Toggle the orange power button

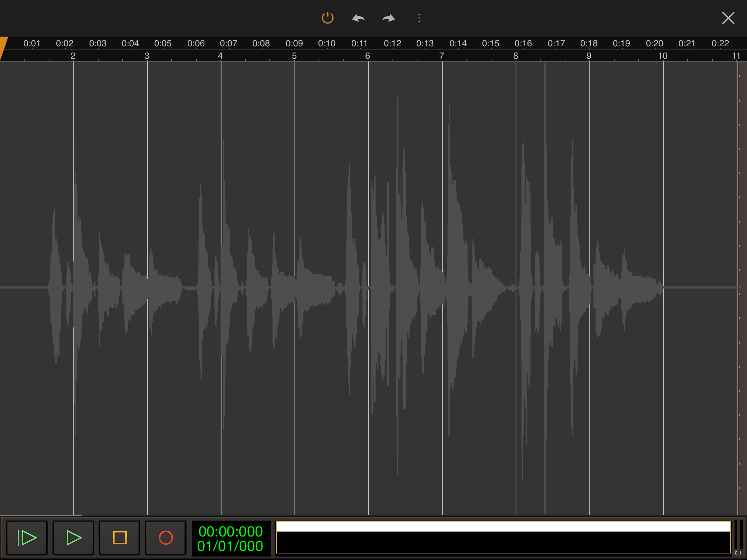coord(328,18)
